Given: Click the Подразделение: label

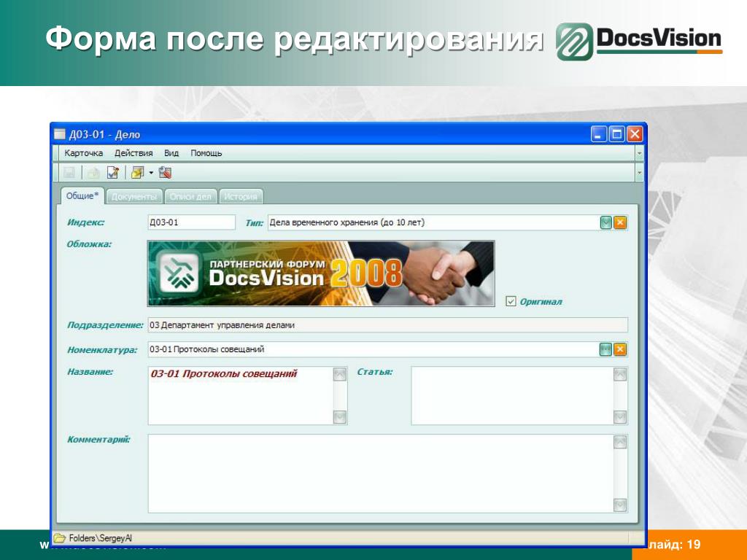Looking at the screenshot, I should pyautogui.click(x=105, y=325).
